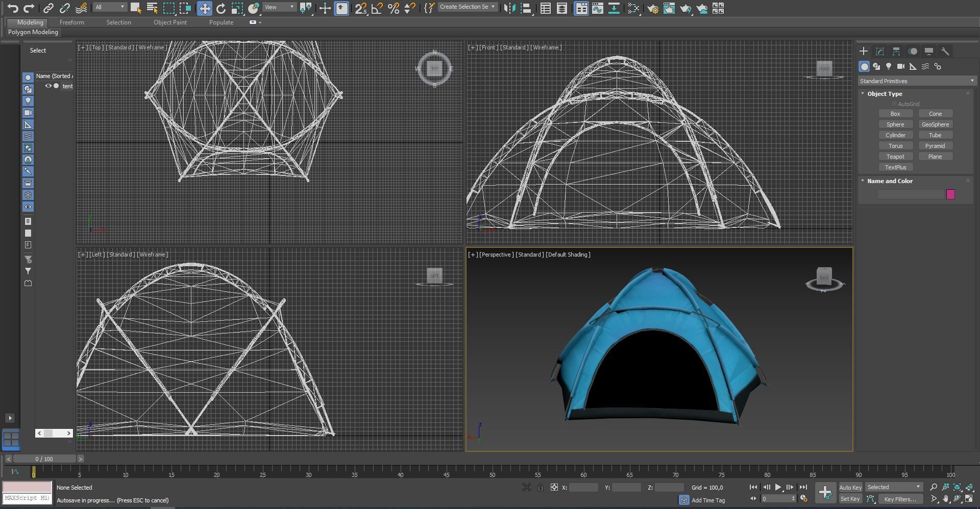Toggle Angle Snap
The width and height of the screenshot is (980, 509).
coord(377,8)
